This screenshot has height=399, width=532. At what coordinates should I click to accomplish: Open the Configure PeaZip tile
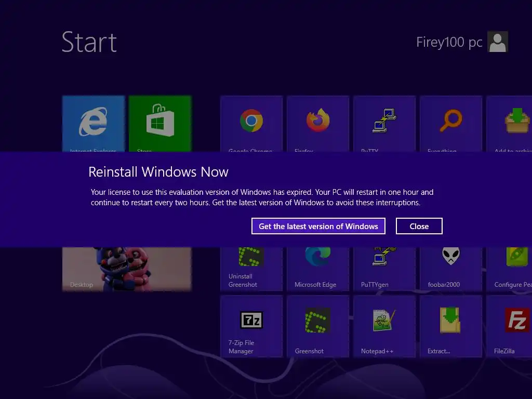coord(509,269)
